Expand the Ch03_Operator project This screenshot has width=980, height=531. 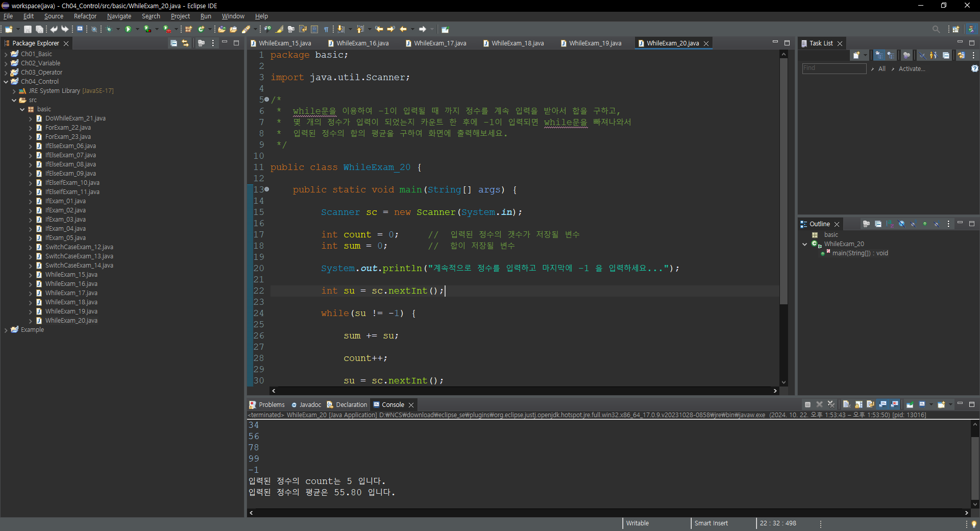pos(6,73)
